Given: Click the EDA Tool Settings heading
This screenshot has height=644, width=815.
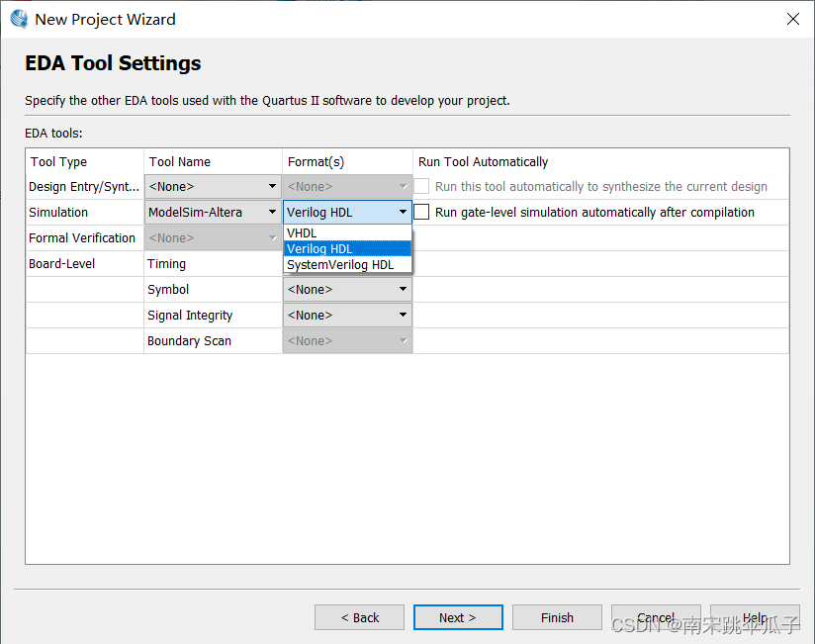Looking at the screenshot, I should coord(113,63).
